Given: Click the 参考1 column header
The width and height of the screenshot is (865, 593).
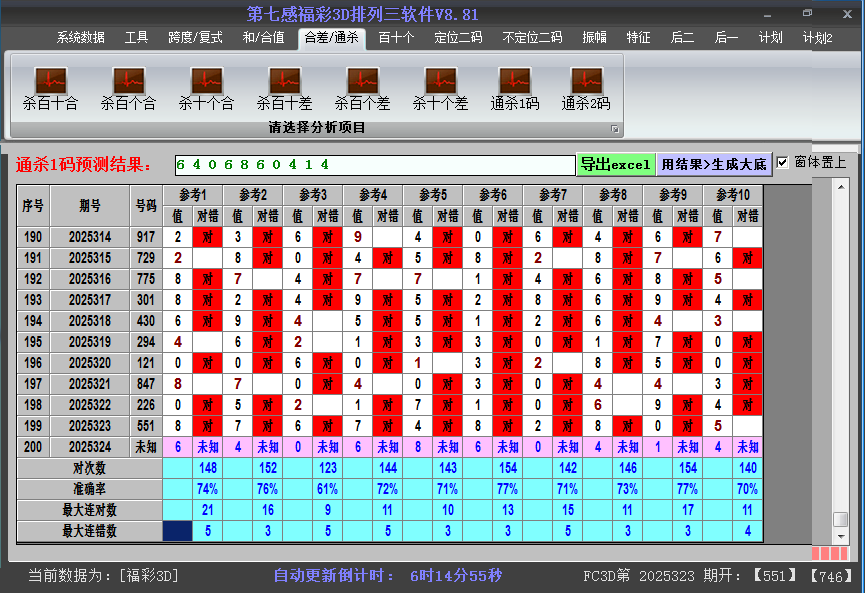Looking at the screenshot, I should (x=192, y=194).
